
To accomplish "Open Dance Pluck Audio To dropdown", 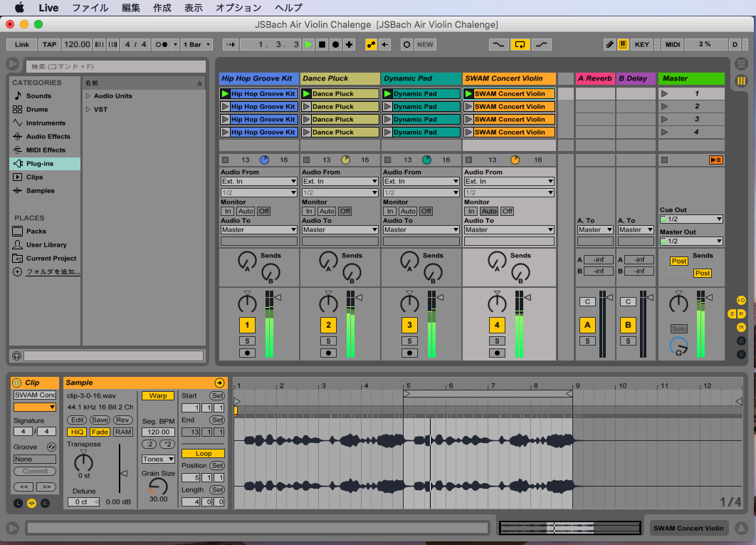I will [x=340, y=230].
